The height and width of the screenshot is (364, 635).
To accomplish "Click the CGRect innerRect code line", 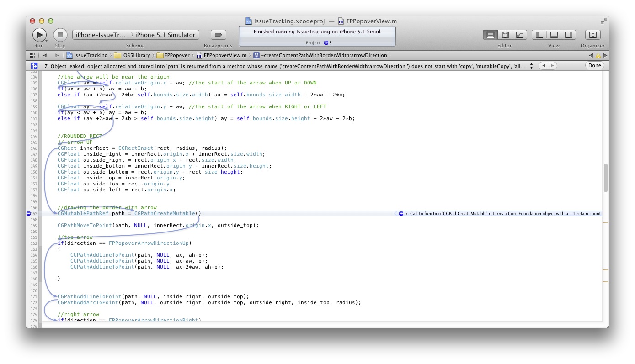I will pyautogui.click(x=142, y=148).
